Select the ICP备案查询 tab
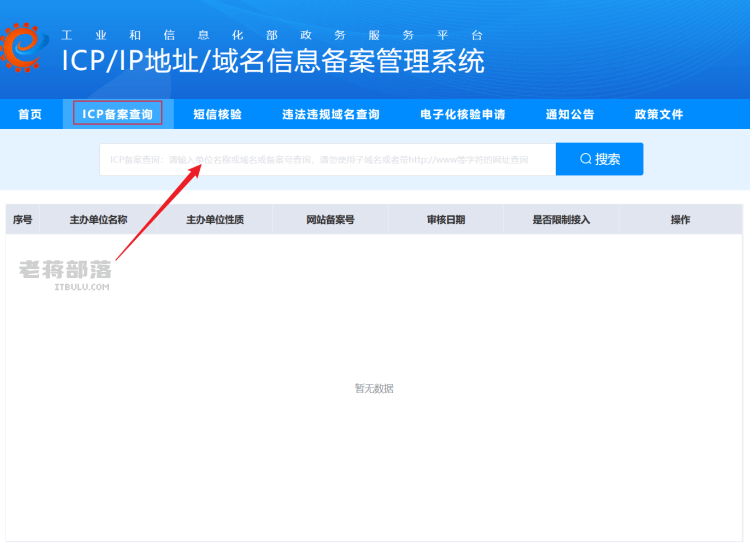Viewport: 750px width, 546px height. [x=118, y=114]
